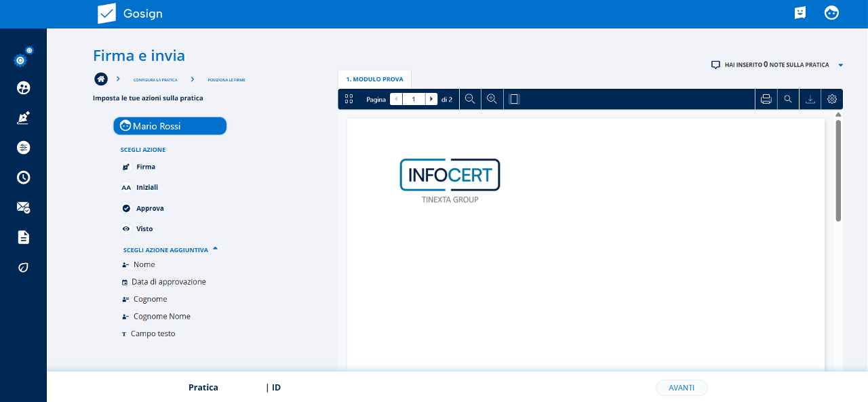Open the print document icon
Image resolution: width=868 pixels, height=402 pixels.
(766, 99)
